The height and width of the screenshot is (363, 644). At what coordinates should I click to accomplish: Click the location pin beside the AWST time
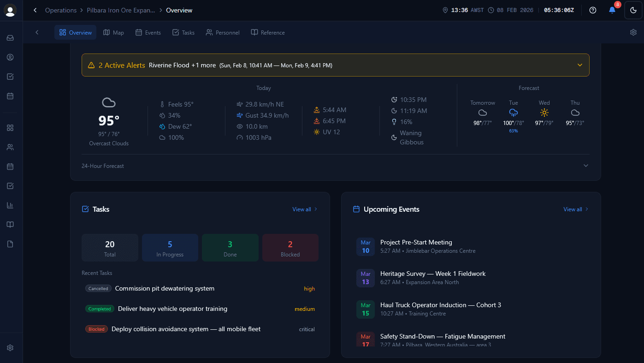[x=445, y=10]
